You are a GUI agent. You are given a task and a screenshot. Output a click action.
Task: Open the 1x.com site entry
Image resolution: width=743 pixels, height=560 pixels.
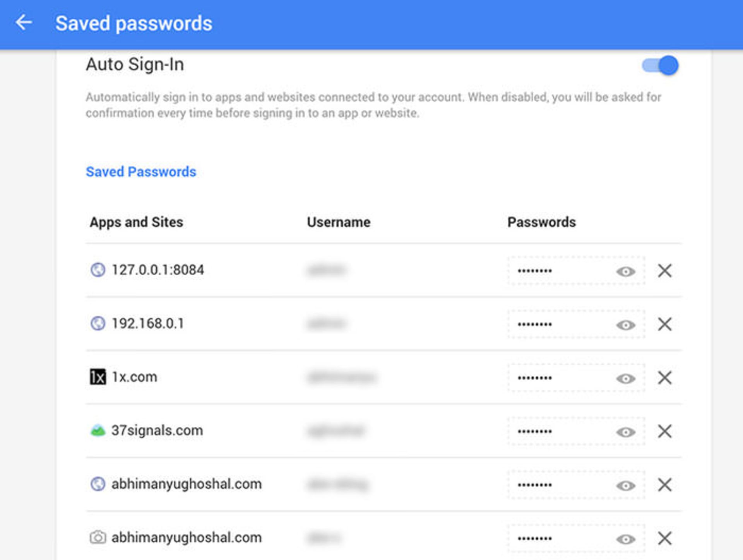pyautogui.click(x=134, y=377)
